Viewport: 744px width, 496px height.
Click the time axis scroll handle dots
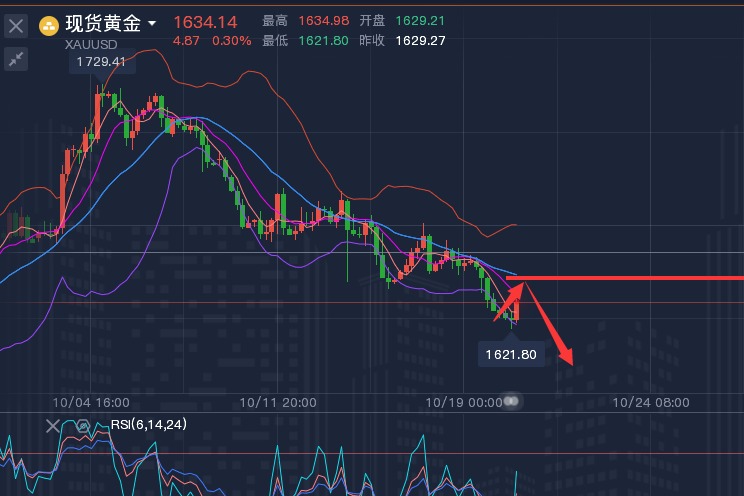pos(512,401)
